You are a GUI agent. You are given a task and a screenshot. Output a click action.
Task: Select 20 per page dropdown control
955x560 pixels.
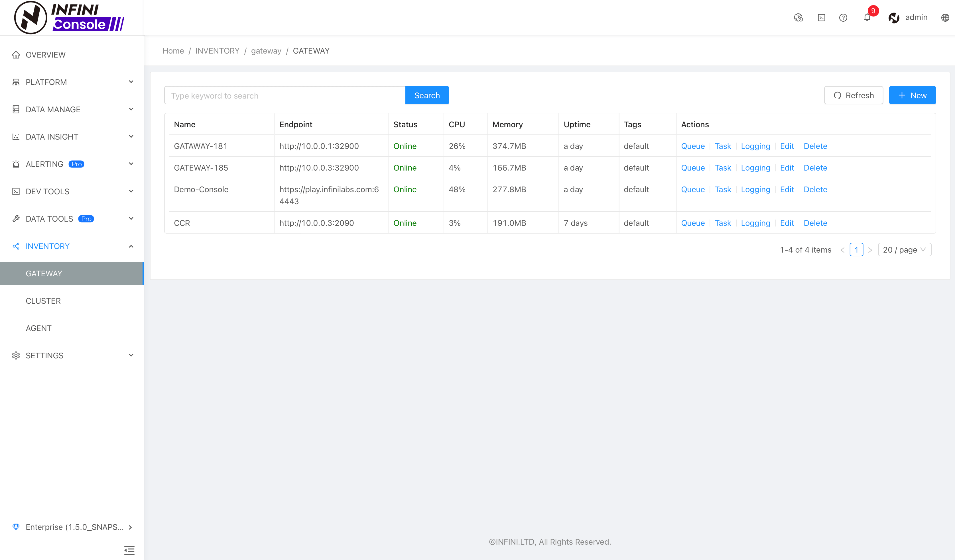[x=903, y=249]
